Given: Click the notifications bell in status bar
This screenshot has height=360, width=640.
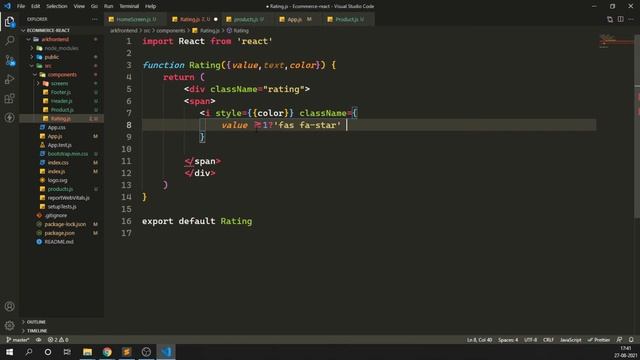Looking at the screenshot, I should 631,340.
